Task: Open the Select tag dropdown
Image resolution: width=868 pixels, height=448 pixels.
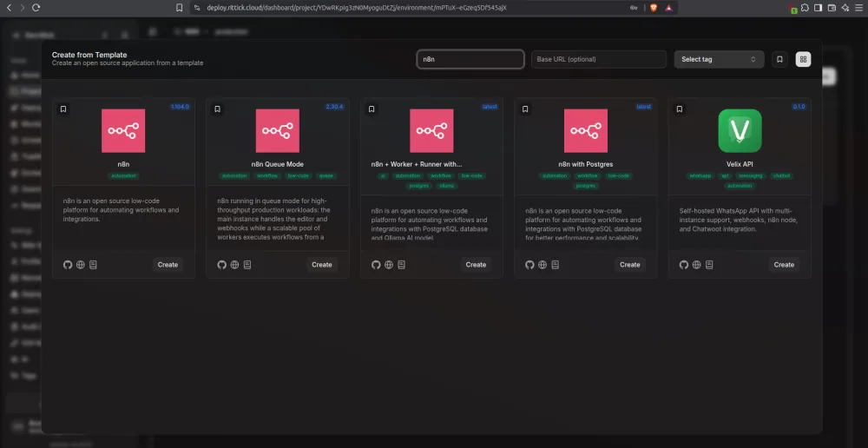Action: 719,59
